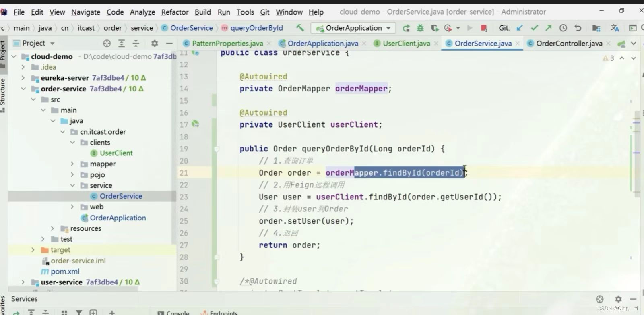Run with coverage using the shield icon
Screen dimensions: 644x315
coord(434,28)
